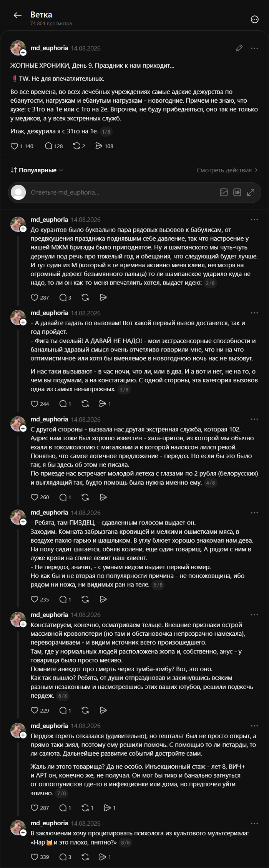Image resolution: width=269 pixels, height=868 pixels.
Task: Go back using the arrow icon
Action: 17,15
